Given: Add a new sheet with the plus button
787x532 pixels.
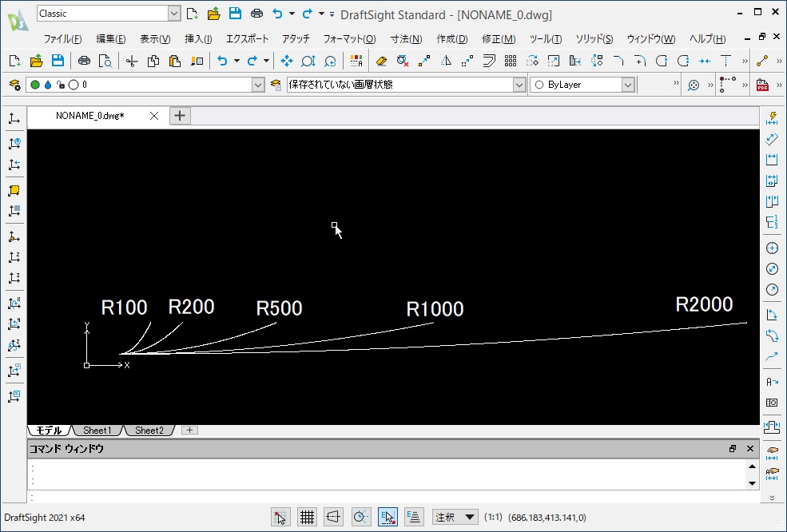Looking at the screenshot, I should point(189,430).
